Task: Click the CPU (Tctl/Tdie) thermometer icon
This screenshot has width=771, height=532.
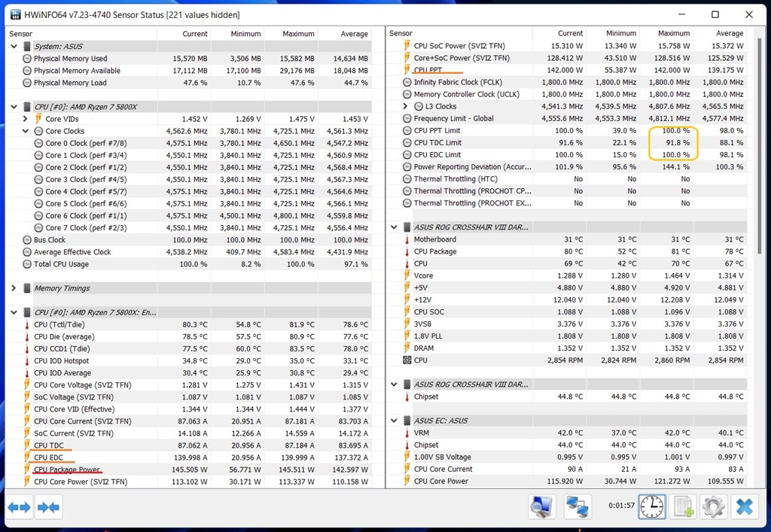Action: (27, 325)
